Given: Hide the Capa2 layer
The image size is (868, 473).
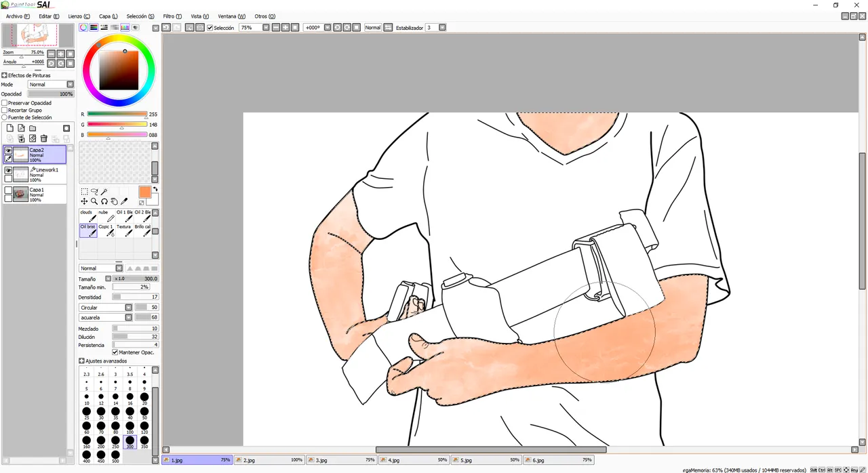Looking at the screenshot, I should [8, 151].
